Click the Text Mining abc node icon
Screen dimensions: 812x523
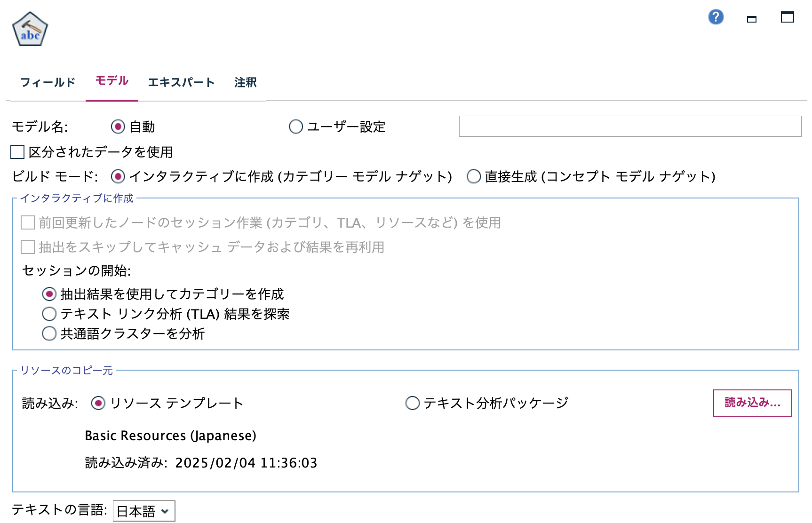30,29
